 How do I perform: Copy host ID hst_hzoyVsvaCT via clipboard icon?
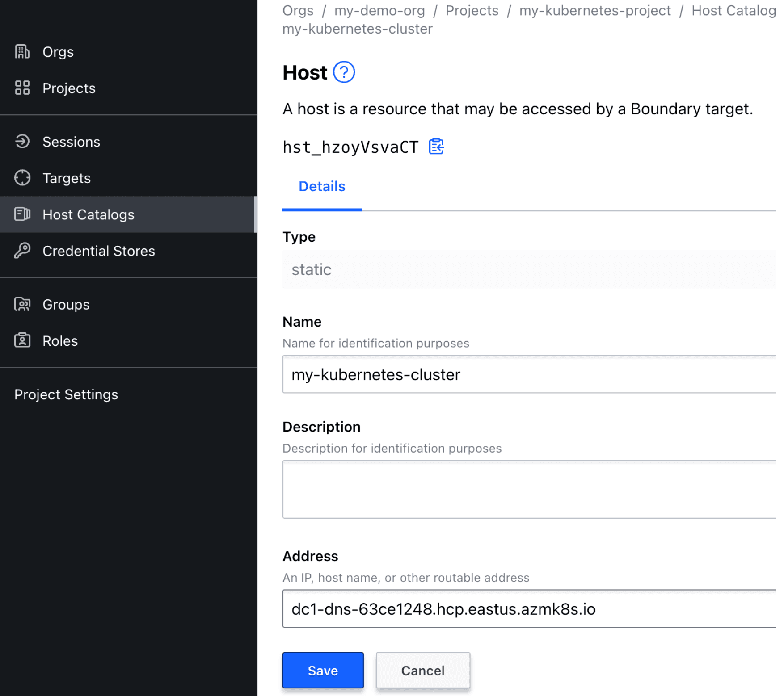coord(436,147)
